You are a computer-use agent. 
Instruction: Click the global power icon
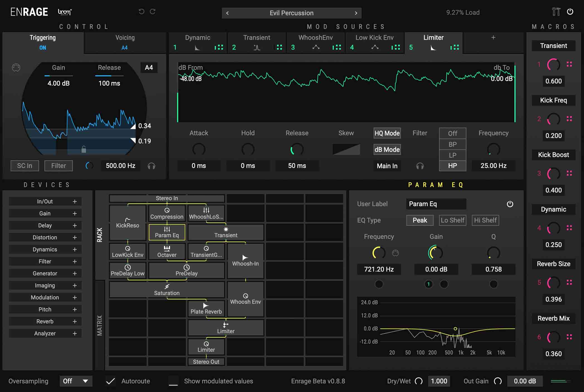(x=570, y=12)
